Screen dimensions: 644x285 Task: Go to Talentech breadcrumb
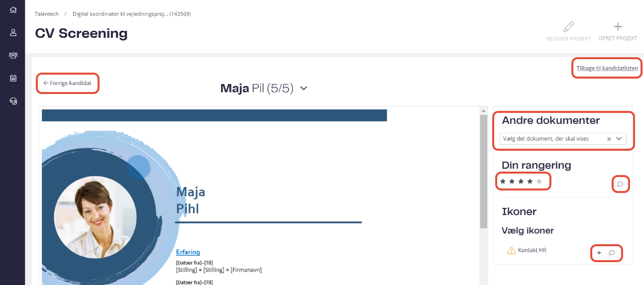[47, 14]
